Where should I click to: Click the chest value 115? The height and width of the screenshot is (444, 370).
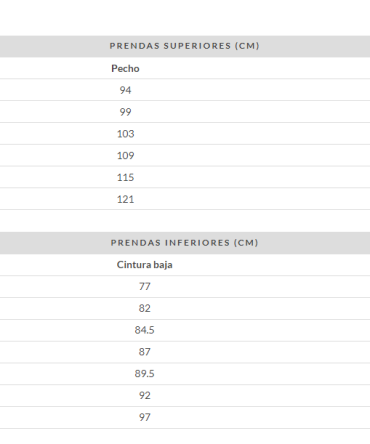tap(125, 177)
